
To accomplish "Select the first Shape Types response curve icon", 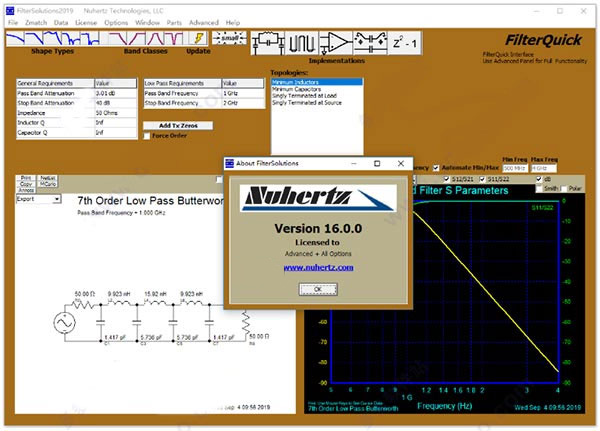I will coord(15,39).
